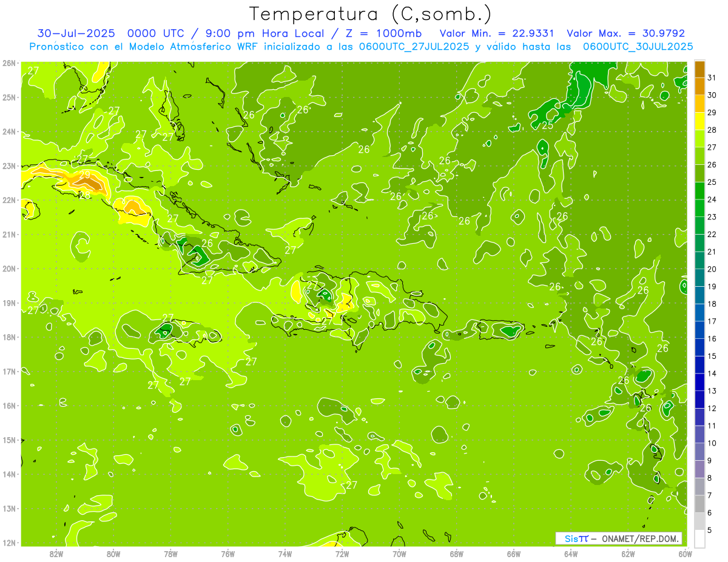The width and height of the screenshot is (728, 562).
Task: Click the teal legend swatch between 19 and 20
Action: [x=699, y=278]
